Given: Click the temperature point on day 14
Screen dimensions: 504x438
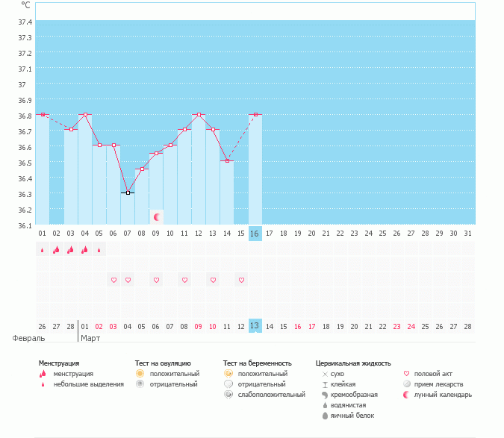Looking at the screenshot, I should [227, 160].
